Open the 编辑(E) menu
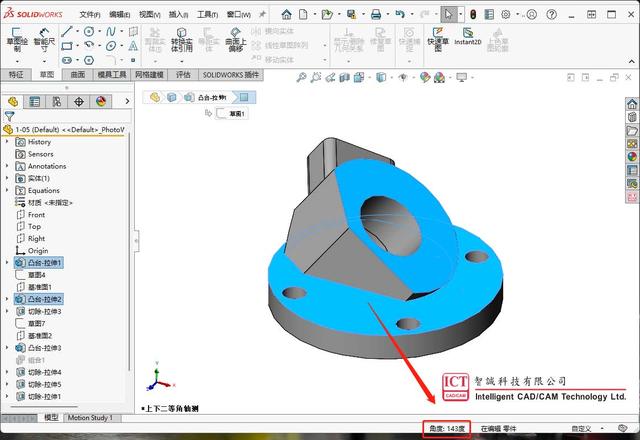 click(120, 15)
